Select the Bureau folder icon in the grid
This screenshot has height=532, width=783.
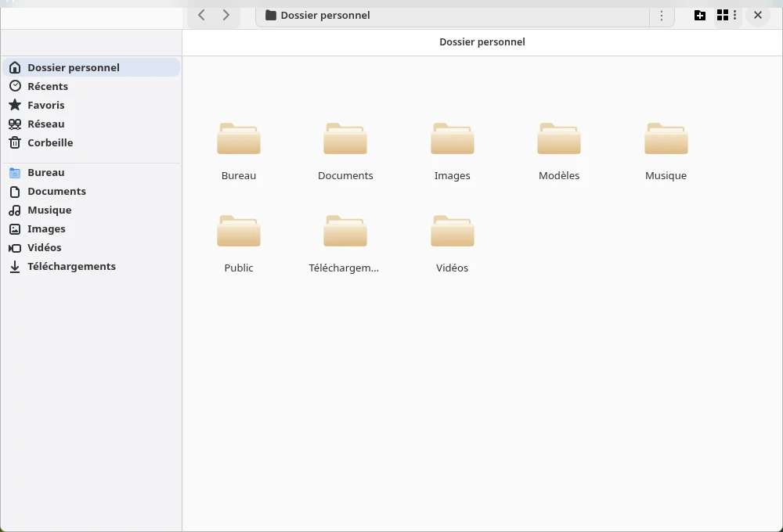(x=239, y=138)
